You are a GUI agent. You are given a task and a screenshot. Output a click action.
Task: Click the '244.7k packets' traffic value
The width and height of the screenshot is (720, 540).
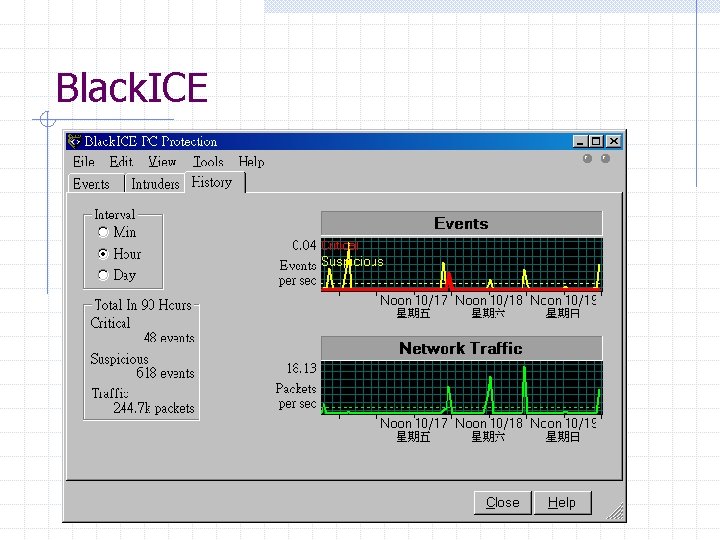(x=154, y=408)
